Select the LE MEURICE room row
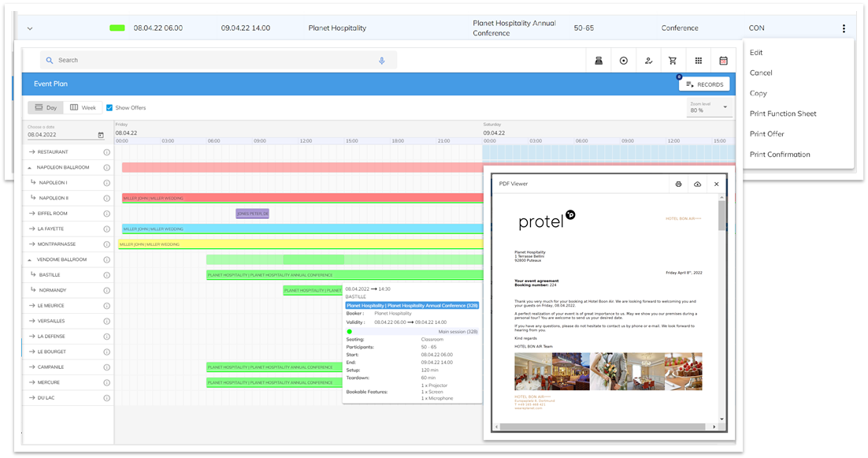This screenshot has width=868, height=458. [x=68, y=306]
